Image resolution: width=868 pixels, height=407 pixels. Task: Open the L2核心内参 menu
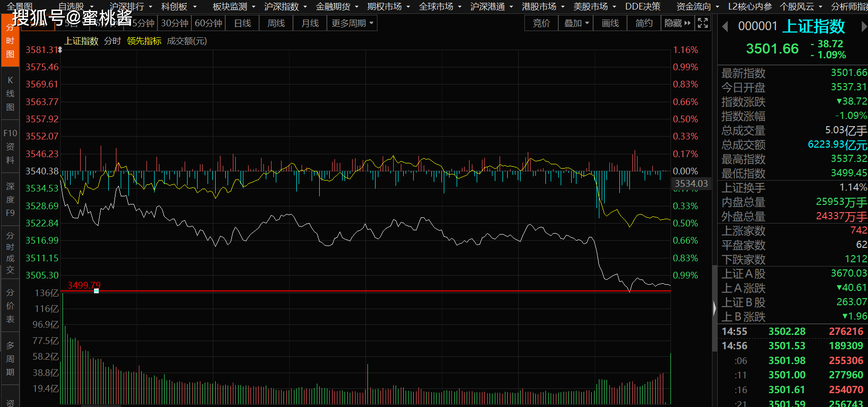750,7
